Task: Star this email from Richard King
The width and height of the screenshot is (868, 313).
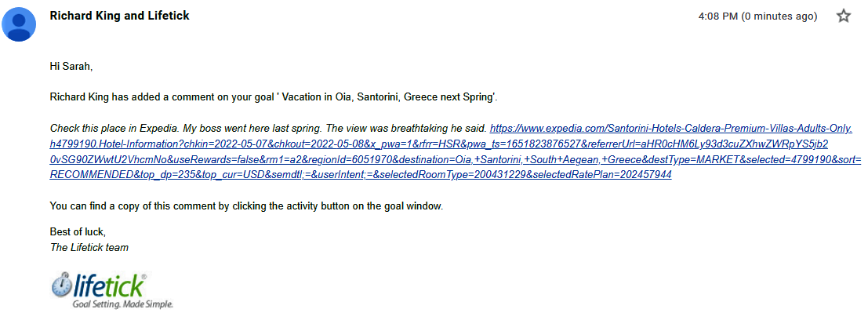Action: [x=843, y=16]
